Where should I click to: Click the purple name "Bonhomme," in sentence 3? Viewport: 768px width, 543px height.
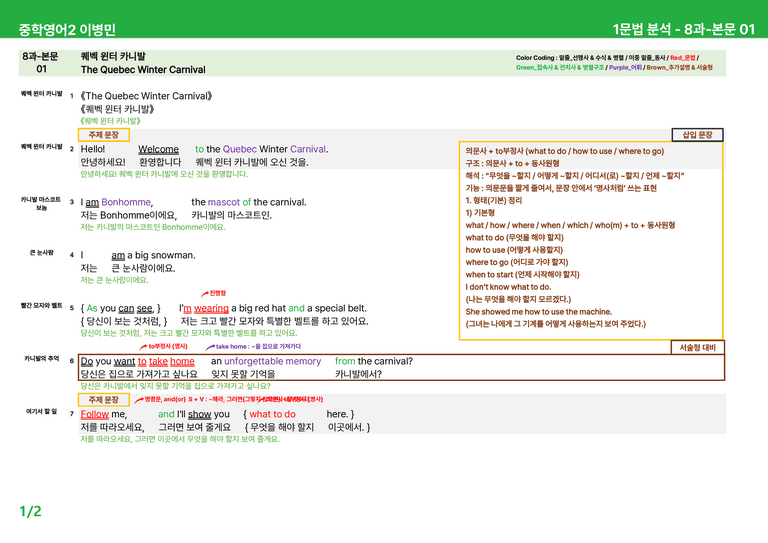(x=127, y=202)
